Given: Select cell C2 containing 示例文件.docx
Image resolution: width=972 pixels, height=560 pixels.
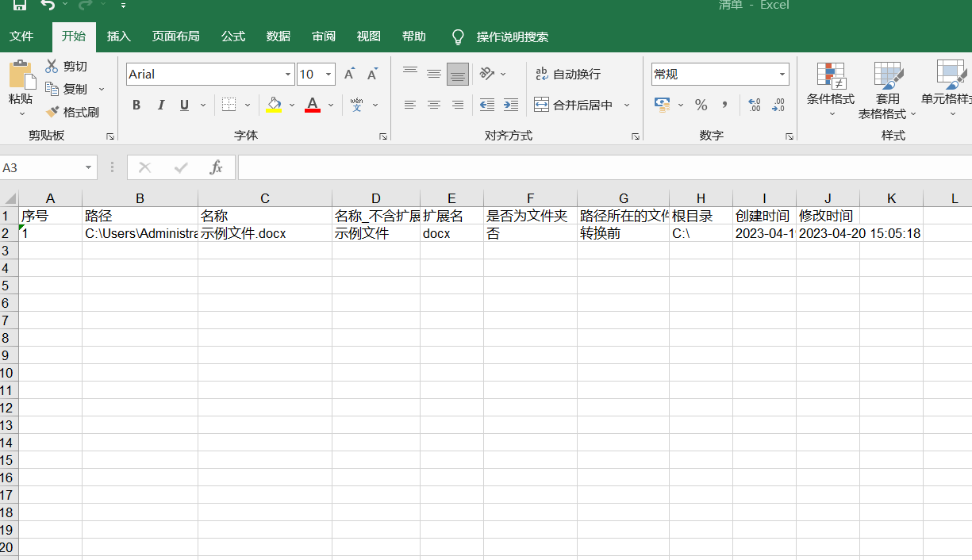Looking at the screenshot, I should [264, 233].
